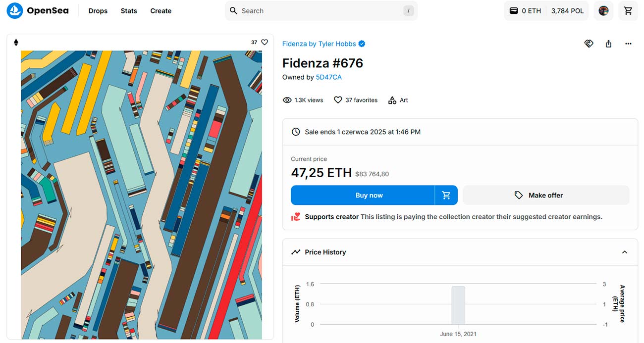Click the June 15, 2021 volume bar
Viewport: 644px width, 343px height.
click(458, 305)
